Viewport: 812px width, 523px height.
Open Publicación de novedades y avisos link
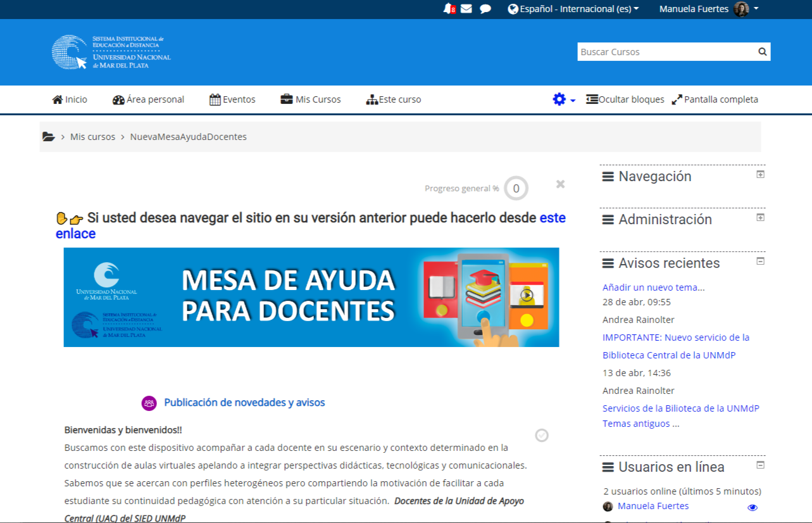244,403
